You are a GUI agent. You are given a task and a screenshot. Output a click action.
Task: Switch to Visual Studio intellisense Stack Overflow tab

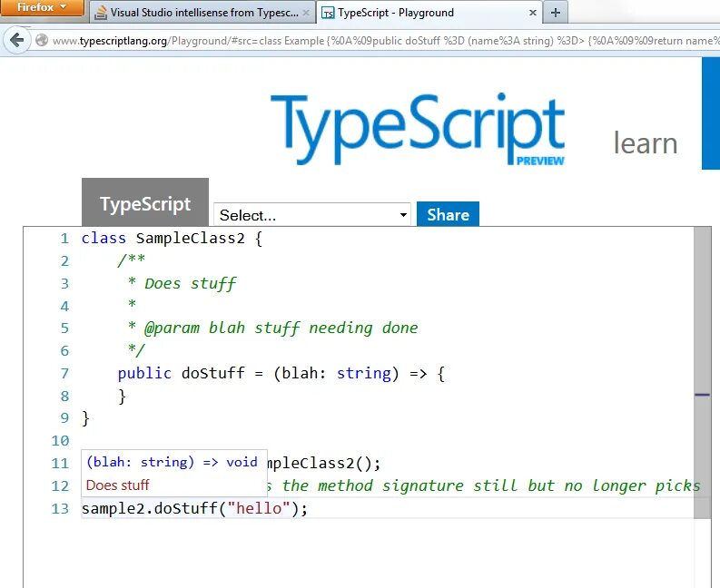click(202, 13)
